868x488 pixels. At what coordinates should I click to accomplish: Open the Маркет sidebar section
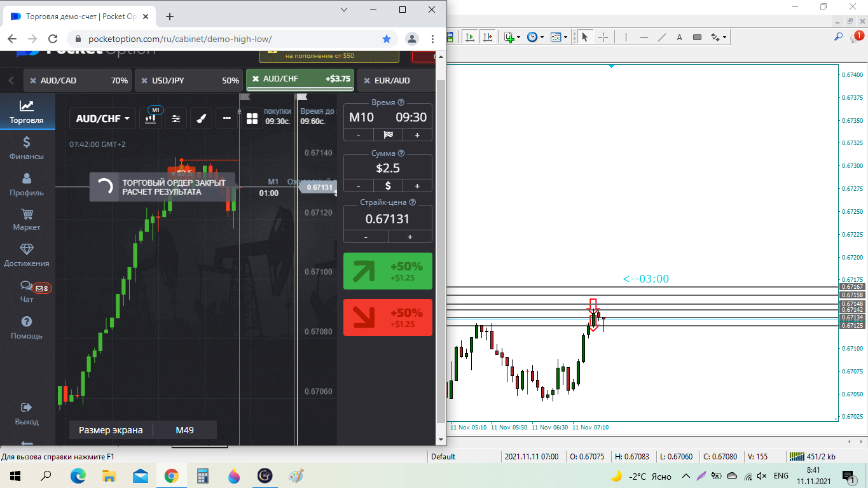pyautogui.click(x=27, y=220)
